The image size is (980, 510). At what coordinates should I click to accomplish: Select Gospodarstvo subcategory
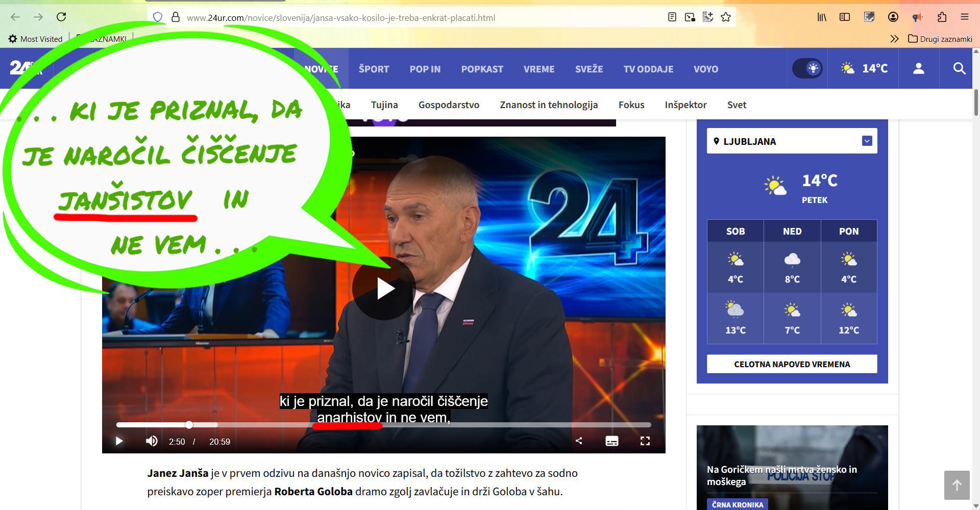tap(449, 105)
